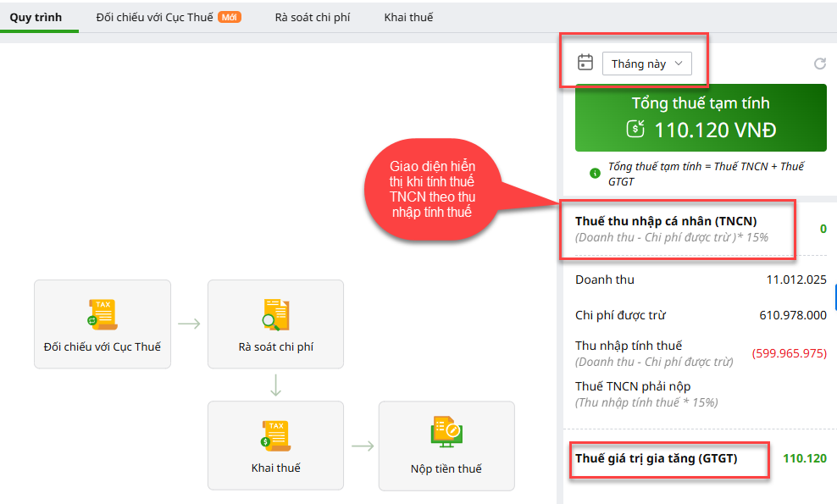Click the Nộp tiền thuế monitor icon
Viewport: 837px width, 504px height.
click(x=446, y=433)
